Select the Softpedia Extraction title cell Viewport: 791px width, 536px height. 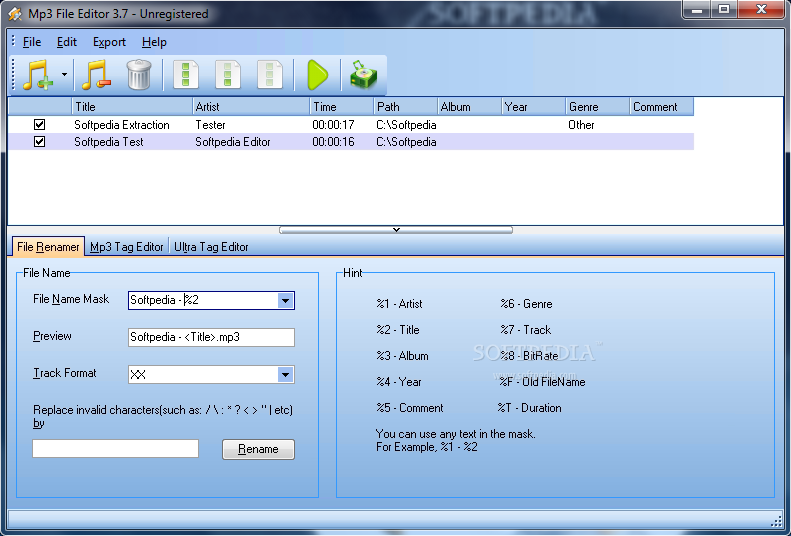[122, 125]
